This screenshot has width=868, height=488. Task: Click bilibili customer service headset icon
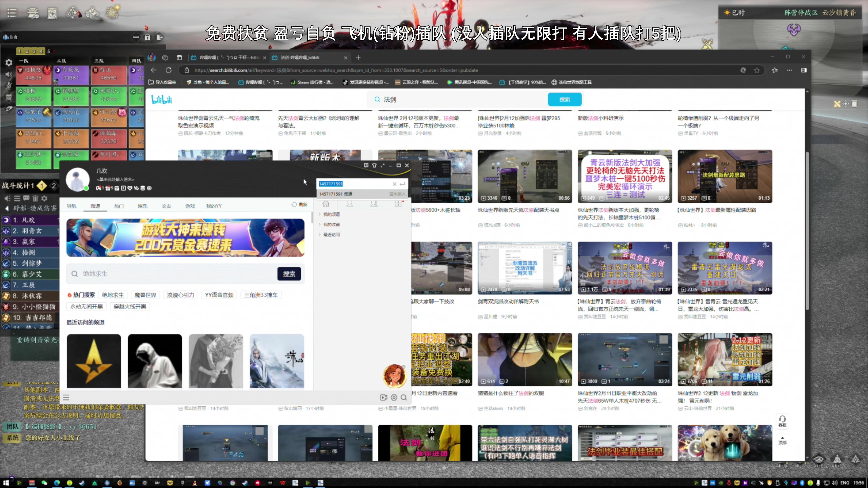[782, 421]
